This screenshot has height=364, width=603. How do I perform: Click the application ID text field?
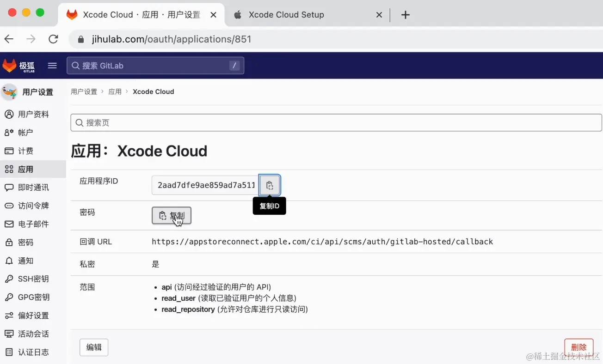[x=206, y=185]
